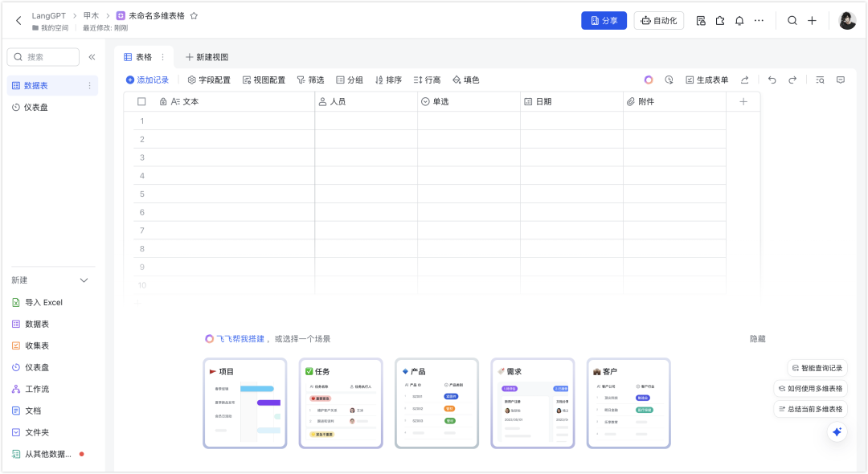
Task: Click the blue 分享 button
Action: pos(604,20)
